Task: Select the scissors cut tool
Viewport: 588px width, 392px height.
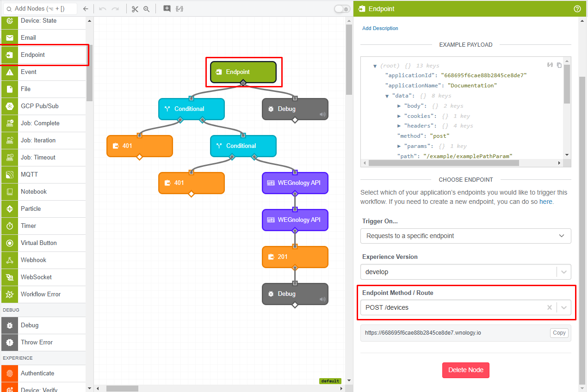Action: point(135,9)
